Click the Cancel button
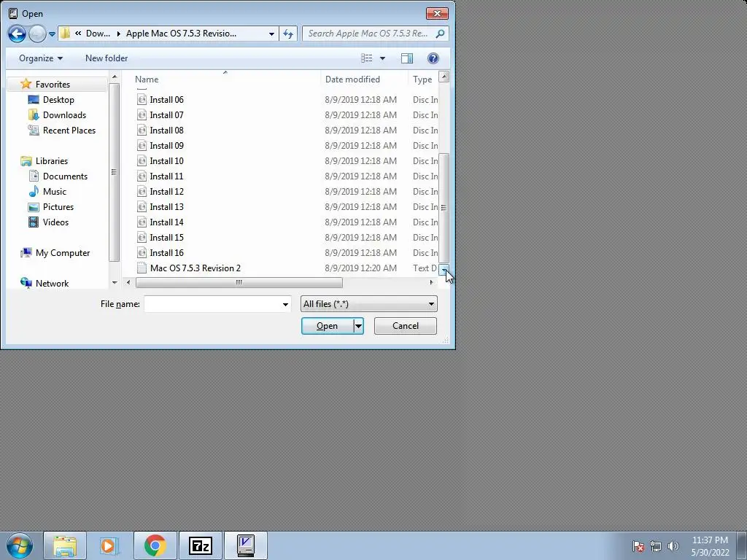This screenshot has height=560, width=747. tap(406, 326)
